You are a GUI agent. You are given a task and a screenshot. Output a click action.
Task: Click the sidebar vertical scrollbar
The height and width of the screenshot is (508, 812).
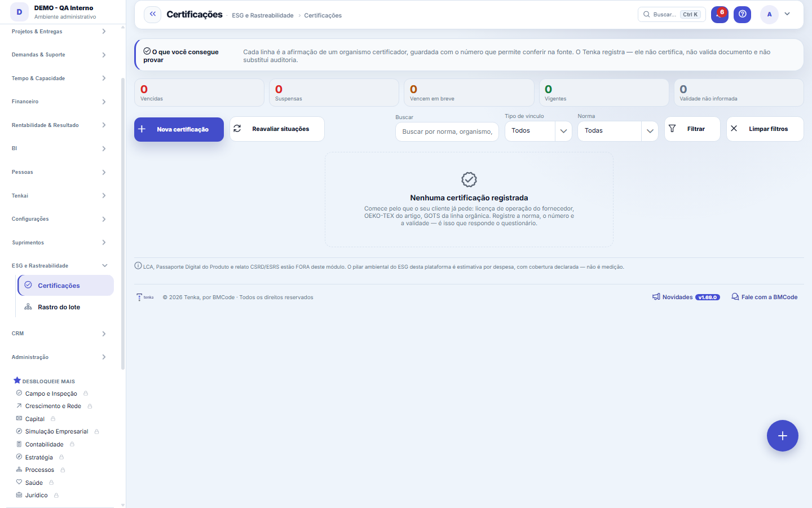click(x=123, y=224)
